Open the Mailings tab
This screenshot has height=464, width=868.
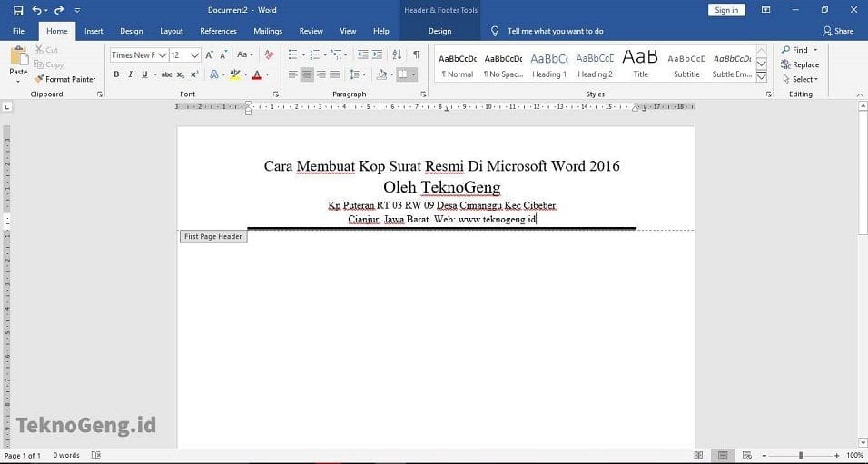pyautogui.click(x=268, y=31)
